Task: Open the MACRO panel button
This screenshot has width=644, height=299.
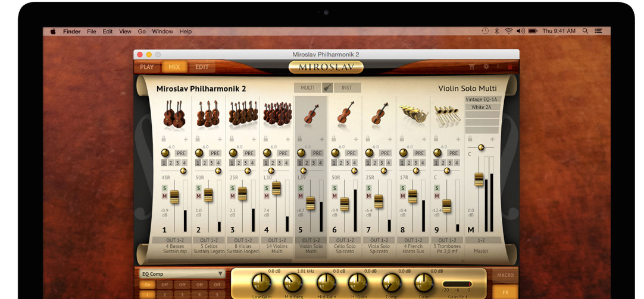Action: click(505, 275)
